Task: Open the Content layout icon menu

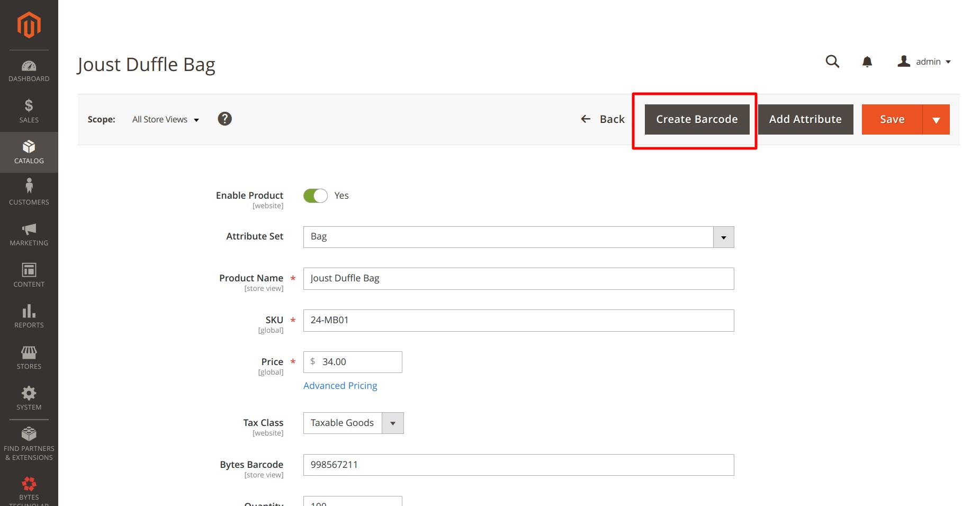Action: point(29,270)
